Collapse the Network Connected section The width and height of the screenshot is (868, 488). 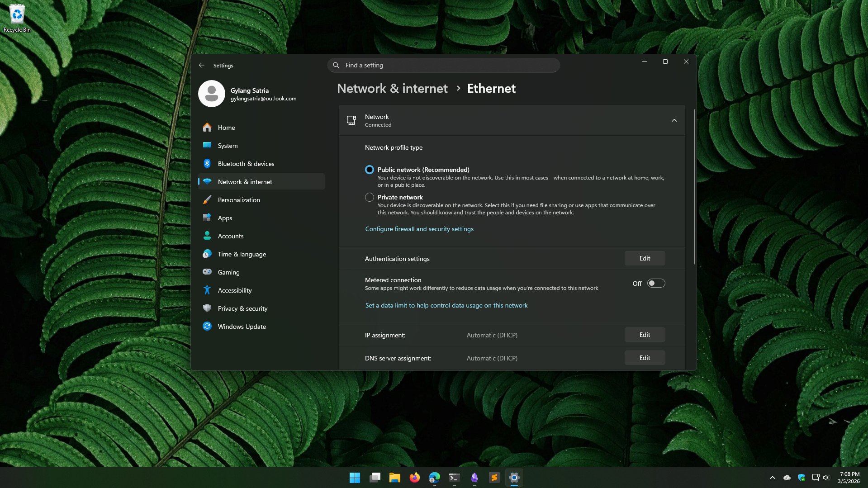[674, 120]
